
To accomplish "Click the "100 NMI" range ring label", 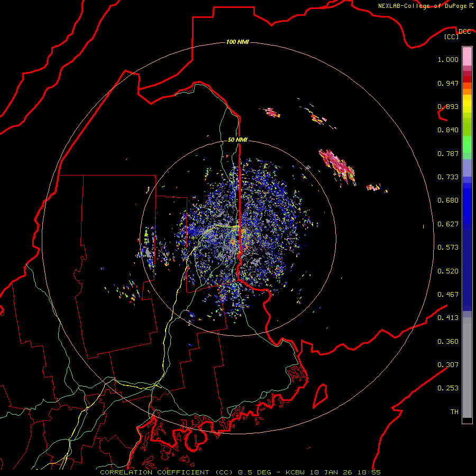I will tap(237, 42).
